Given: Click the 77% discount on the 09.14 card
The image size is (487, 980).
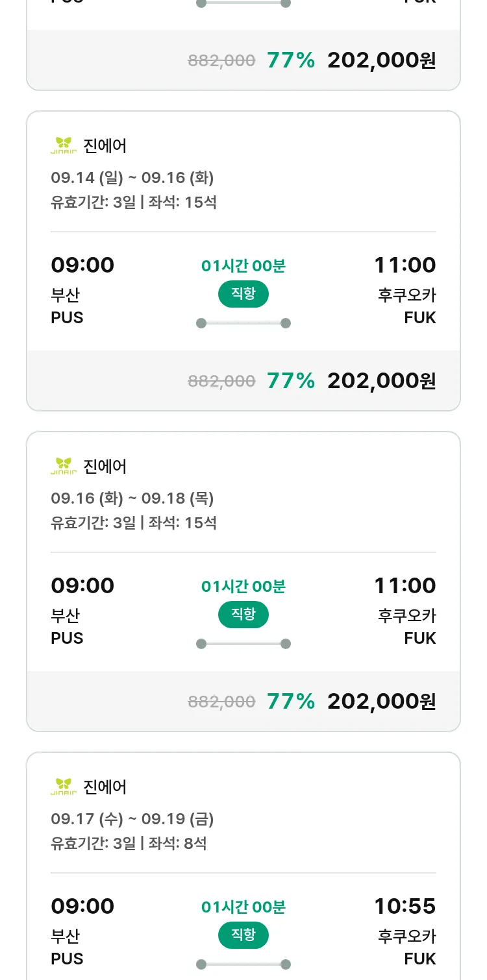Looking at the screenshot, I should [291, 381].
